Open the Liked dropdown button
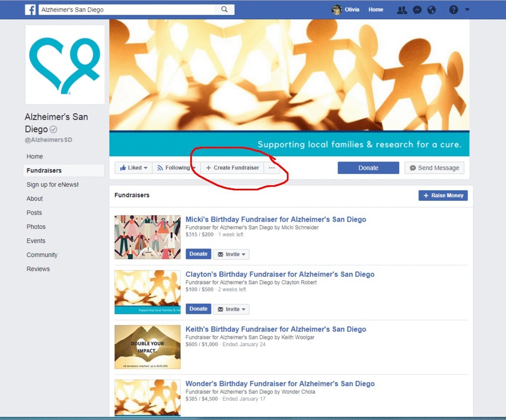The image size is (506, 420). [x=133, y=168]
